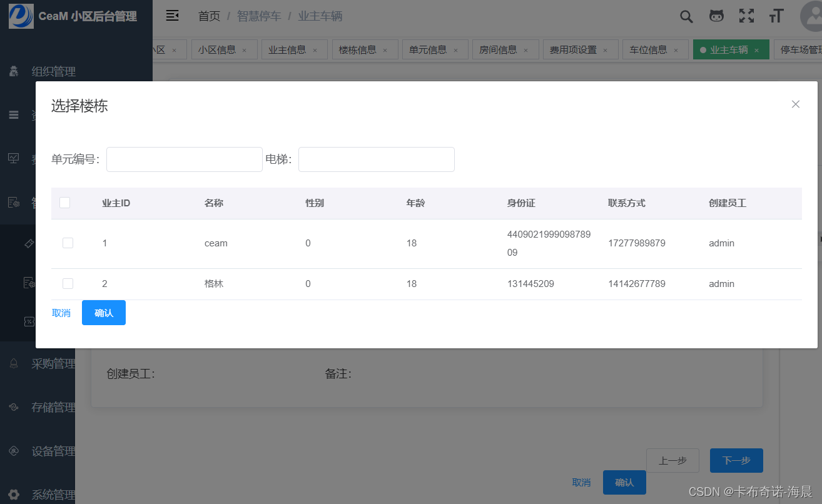Select the checkbox for owner 格林
This screenshot has height=504, width=822.
pos(68,284)
